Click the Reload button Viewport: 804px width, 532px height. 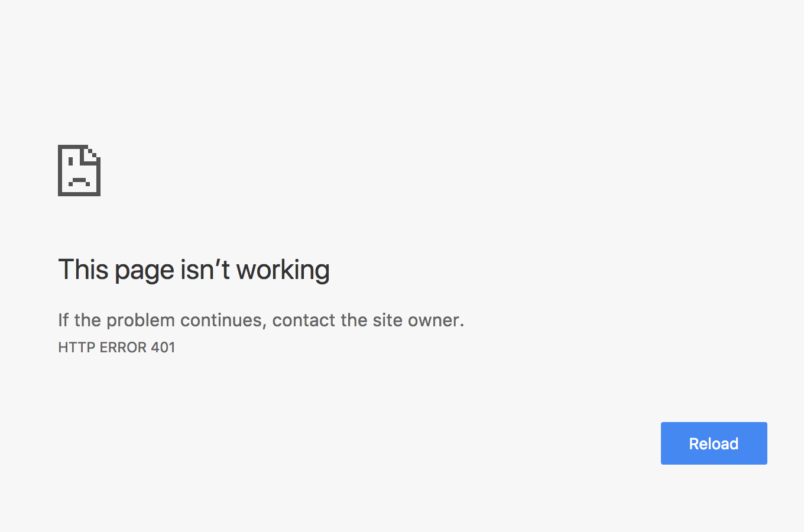point(714,443)
